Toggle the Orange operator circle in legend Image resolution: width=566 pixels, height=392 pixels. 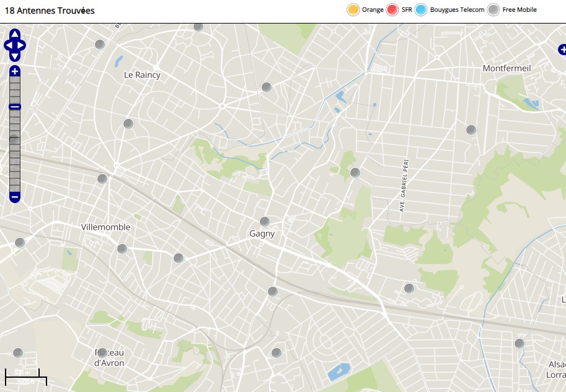[353, 10]
